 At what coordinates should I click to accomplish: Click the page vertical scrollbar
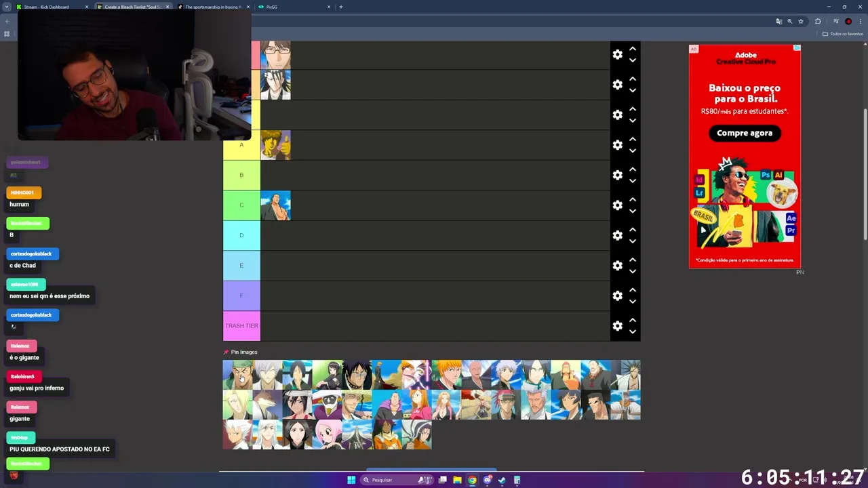865,173
